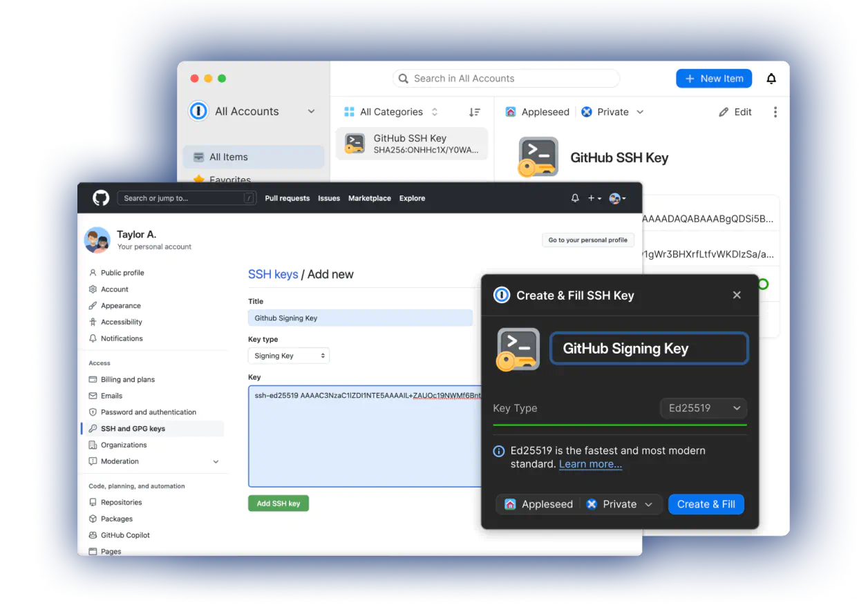Click the info icon beside Ed25519 note
This screenshot has height=616, width=868.
(x=498, y=451)
